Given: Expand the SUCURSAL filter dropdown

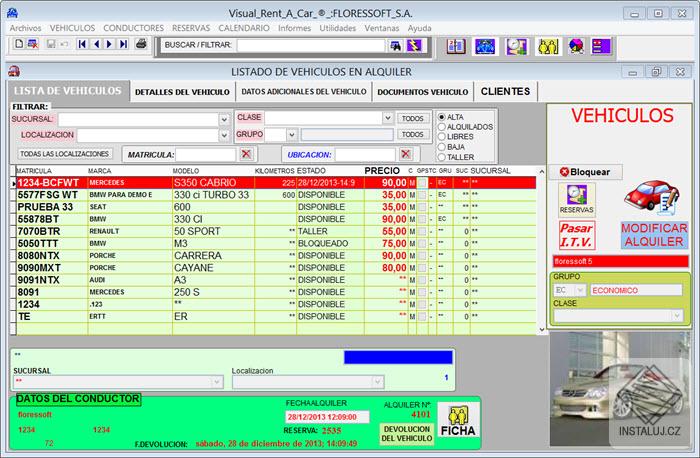Looking at the screenshot, I should tap(224, 119).
